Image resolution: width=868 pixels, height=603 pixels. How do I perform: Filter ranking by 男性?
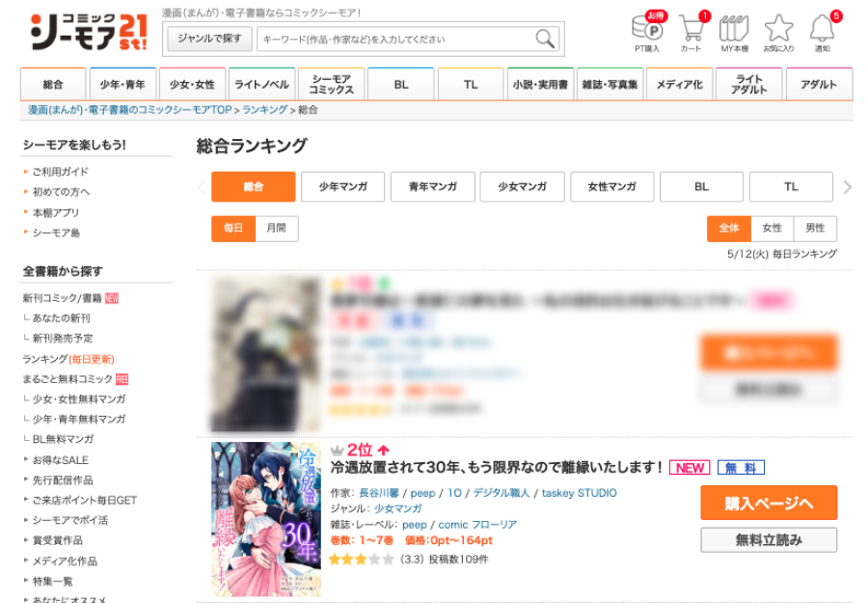point(815,228)
